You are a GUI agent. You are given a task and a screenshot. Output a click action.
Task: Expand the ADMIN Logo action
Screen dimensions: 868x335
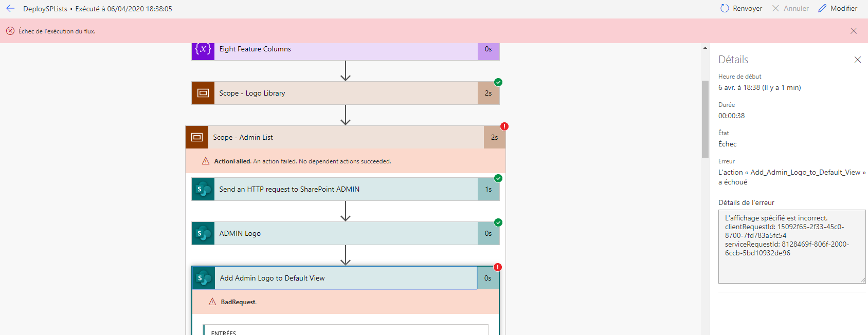346,233
